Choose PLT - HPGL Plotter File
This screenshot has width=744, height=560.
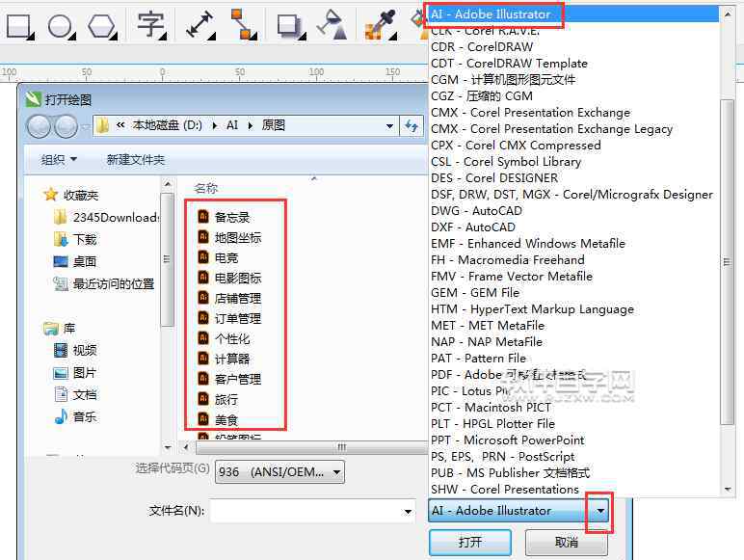[574, 423]
